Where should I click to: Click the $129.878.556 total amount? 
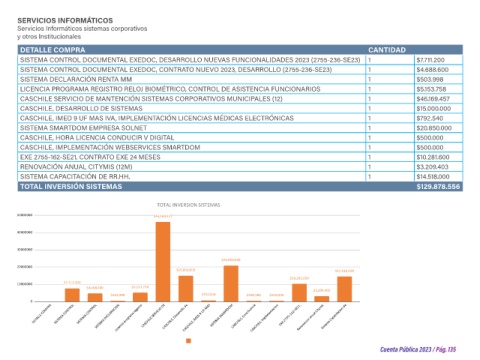point(438,187)
